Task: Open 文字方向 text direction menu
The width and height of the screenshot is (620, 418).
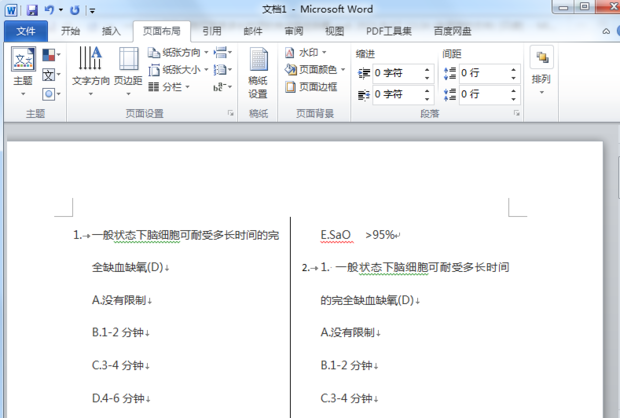Action: (x=91, y=72)
